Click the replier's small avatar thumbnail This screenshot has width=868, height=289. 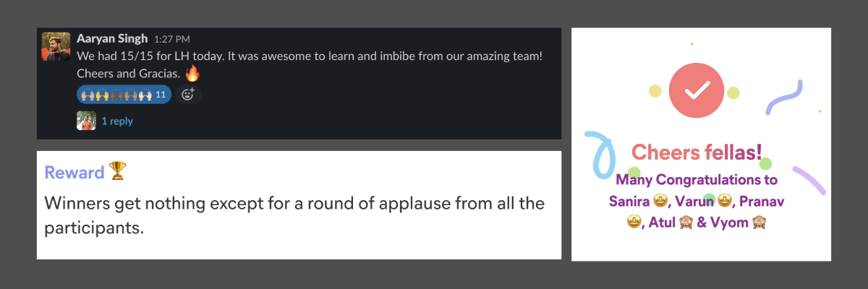click(x=86, y=121)
